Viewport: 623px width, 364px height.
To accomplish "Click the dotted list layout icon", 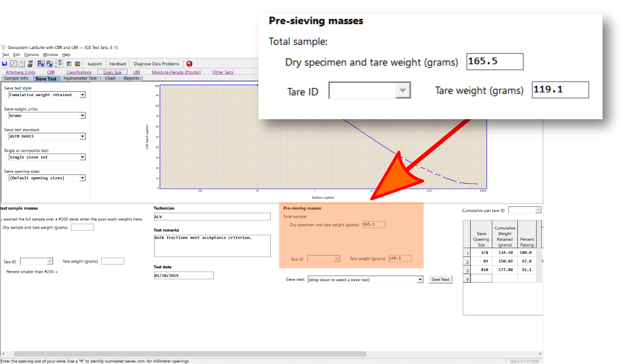I will click(59, 63).
